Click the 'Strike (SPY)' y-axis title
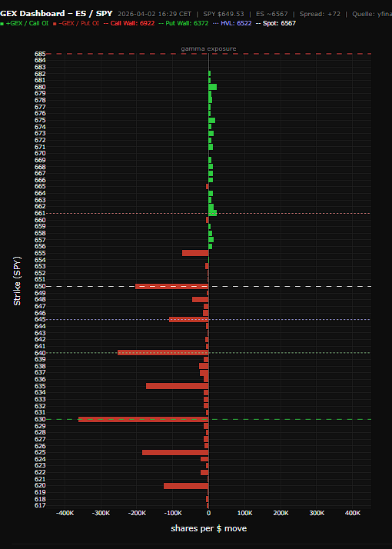This screenshot has height=549, width=392. [x=17, y=281]
